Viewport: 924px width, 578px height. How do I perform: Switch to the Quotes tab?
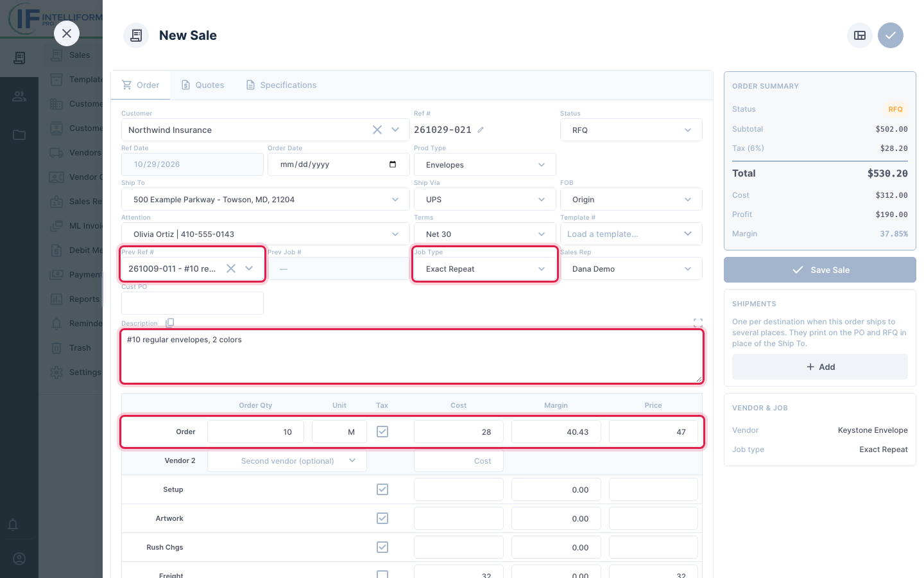pos(203,85)
